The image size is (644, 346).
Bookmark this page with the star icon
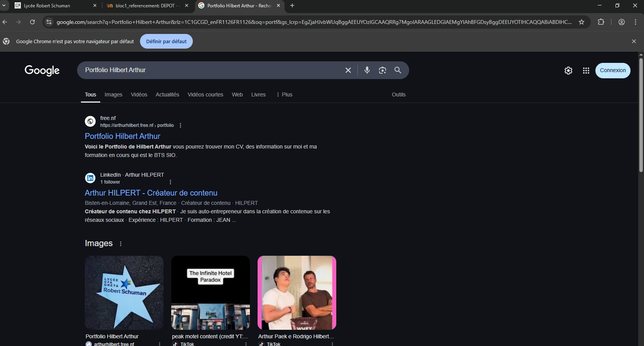click(x=582, y=22)
